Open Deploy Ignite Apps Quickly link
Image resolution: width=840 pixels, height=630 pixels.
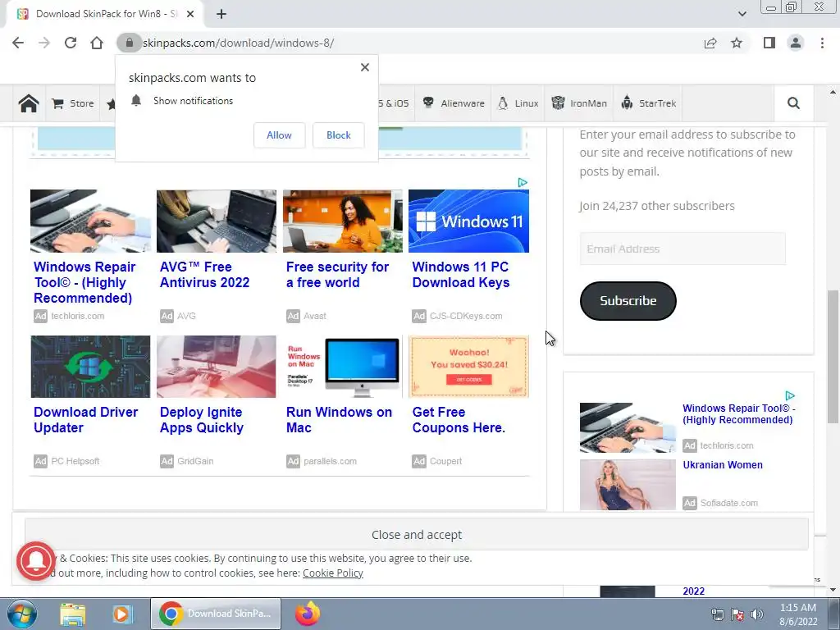[x=202, y=419]
